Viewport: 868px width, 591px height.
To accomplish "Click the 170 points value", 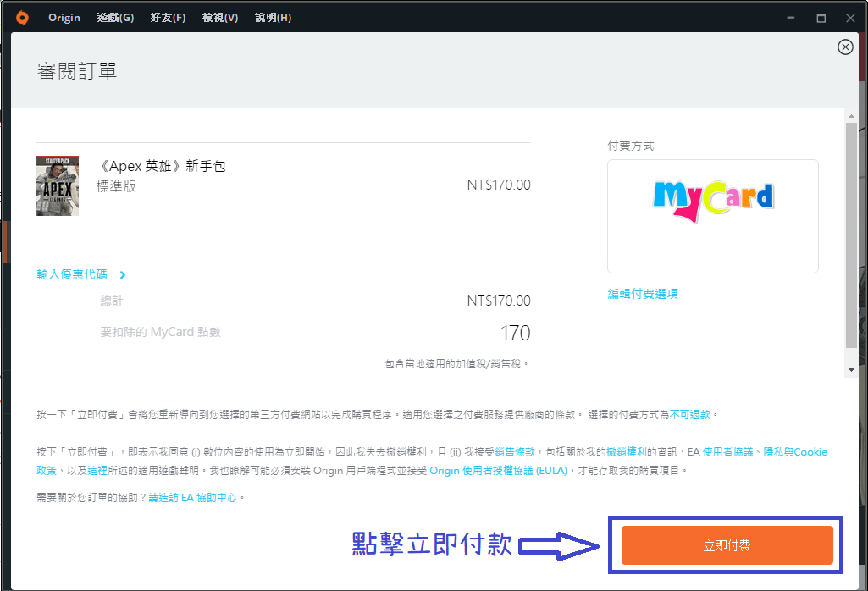I will 516,333.
